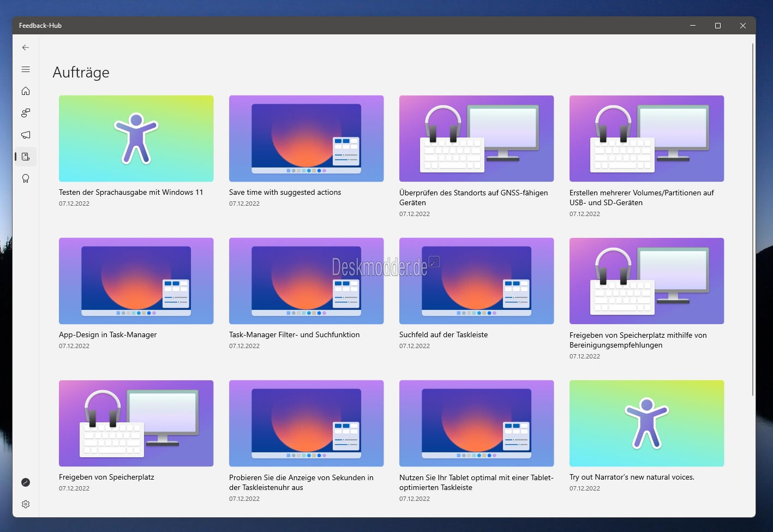Open 'Freigeben von Speicherplatz' thumbnail at left

[x=136, y=423]
